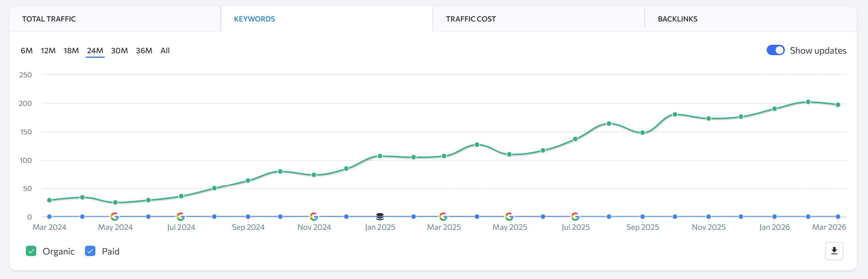This screenshot has width=868, height=279.
Task: Open the Traffic Cost tab
Action: (471, 19)
